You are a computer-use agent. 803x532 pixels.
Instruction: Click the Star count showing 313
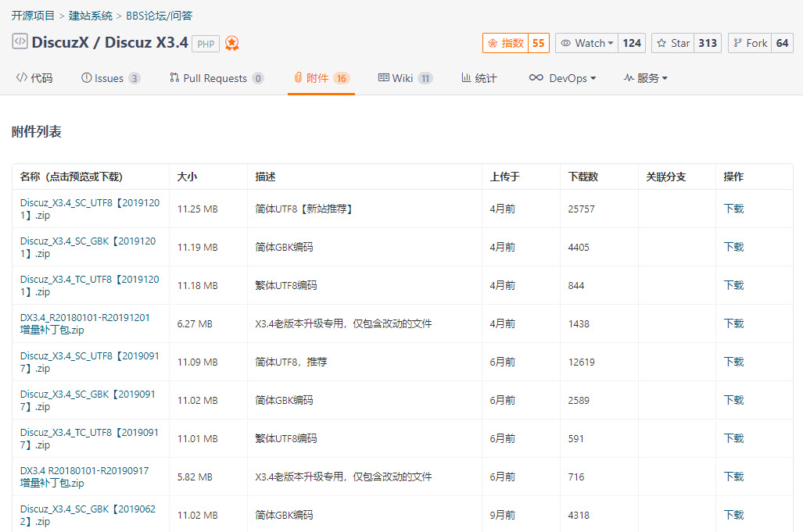[x=708, y=43]
